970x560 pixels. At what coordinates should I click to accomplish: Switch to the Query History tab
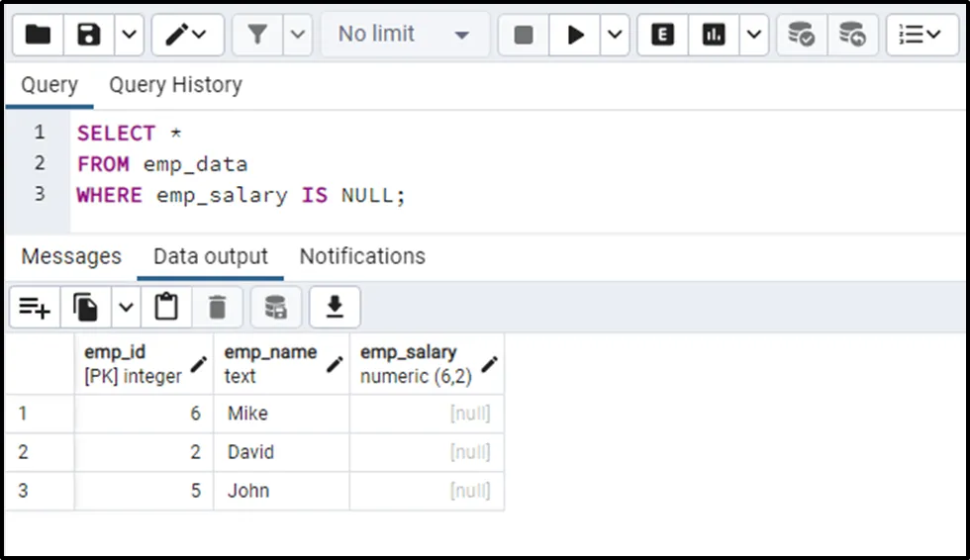175,85
